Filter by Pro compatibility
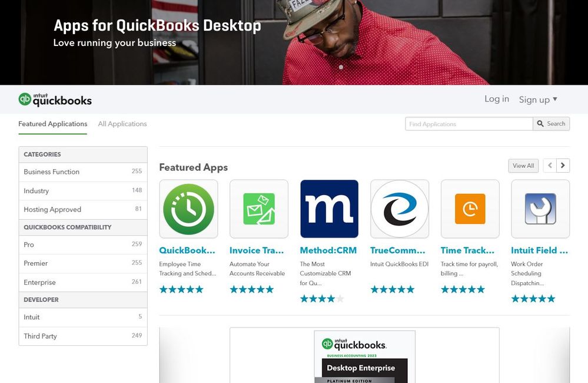This screenshot has width=588, height=383. [83, 245]
